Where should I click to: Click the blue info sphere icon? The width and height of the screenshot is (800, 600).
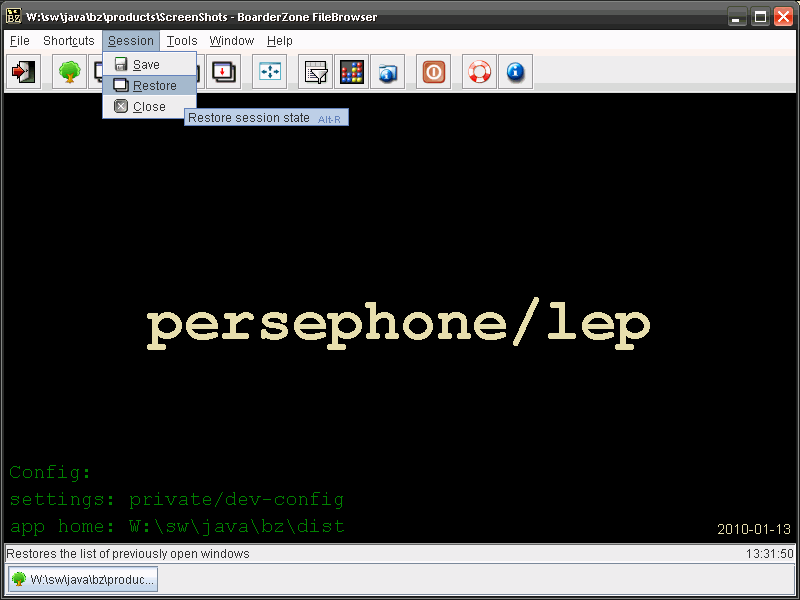pyautogui.click(x=516, y=72)
